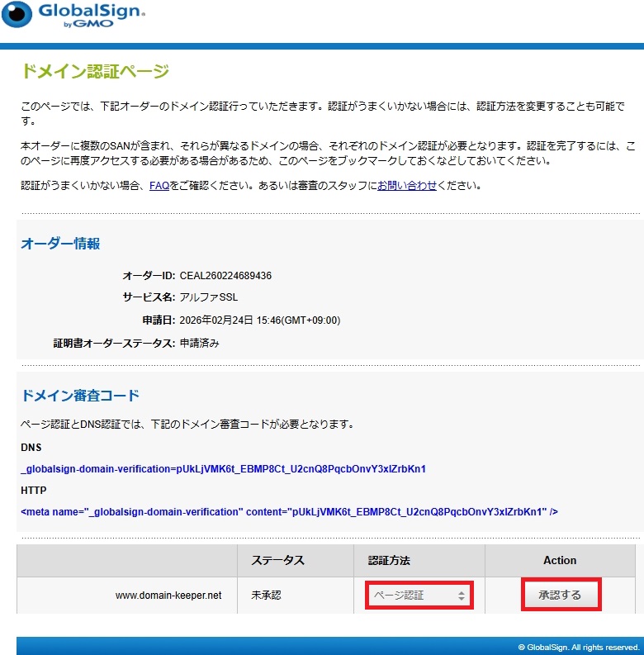Click the Action column header

pyautogui.click(x=559, y=560)
